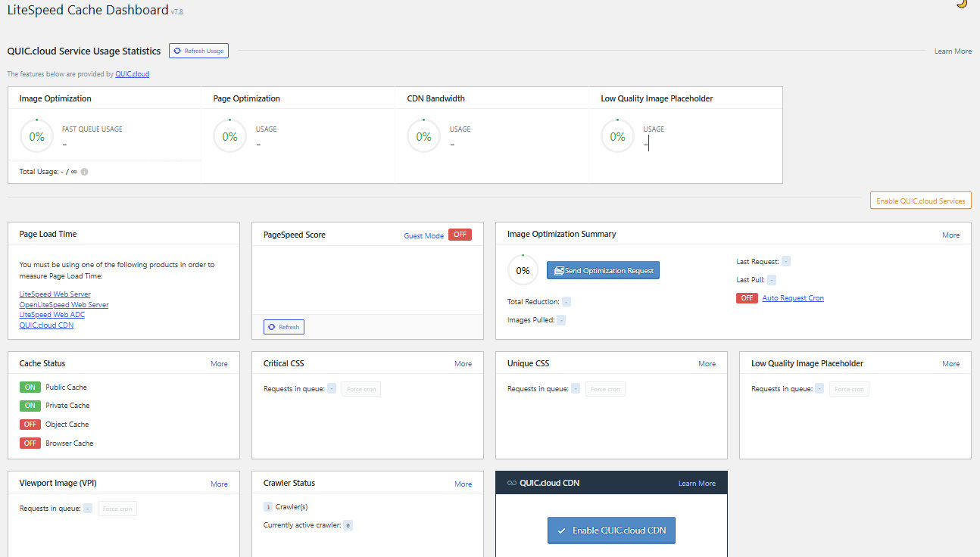Open More in Image Optimization Summary
Screen dimensions: 980x557
click(x=950, y=235)
